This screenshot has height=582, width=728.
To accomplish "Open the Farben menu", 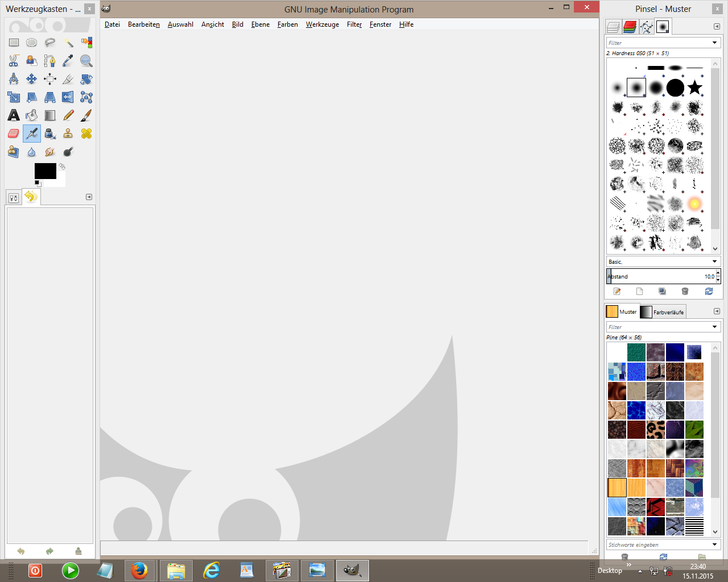I will point(287,24).
